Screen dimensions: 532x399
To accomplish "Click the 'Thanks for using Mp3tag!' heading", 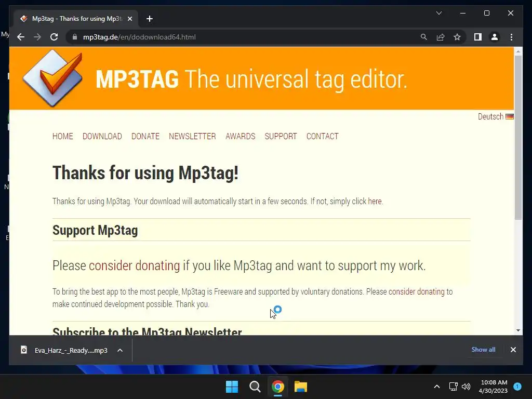I will [145, 173].
